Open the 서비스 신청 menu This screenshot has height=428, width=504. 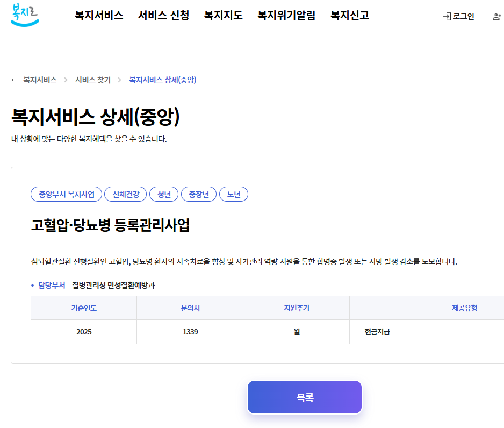pyautogui.click(x=163, y=15)
